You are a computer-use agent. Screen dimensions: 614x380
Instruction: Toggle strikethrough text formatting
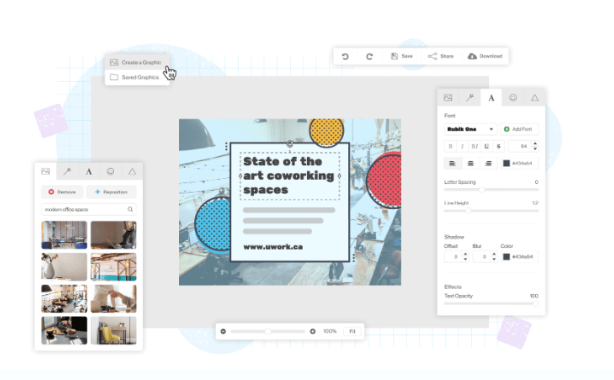point(498,146)
